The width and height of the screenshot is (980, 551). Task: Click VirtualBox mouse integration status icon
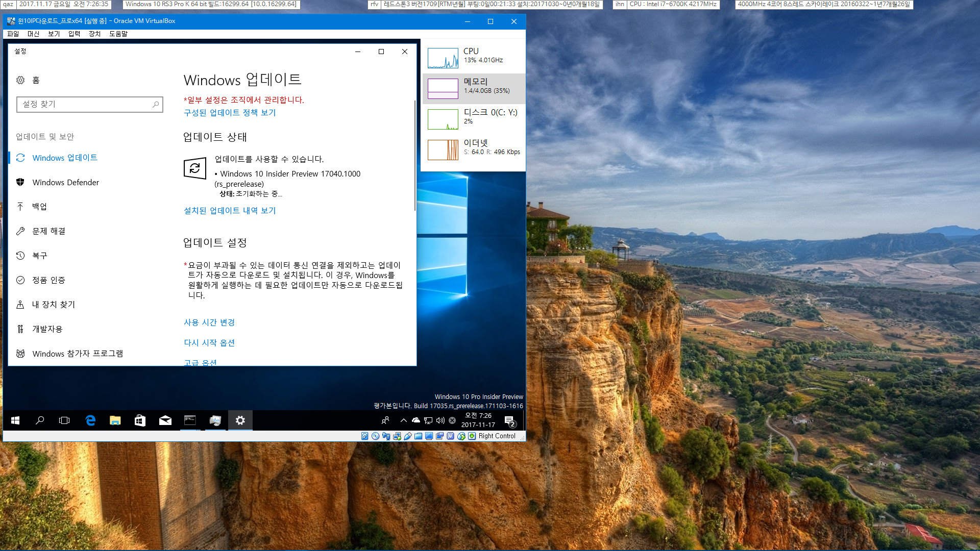pos(461,436)
